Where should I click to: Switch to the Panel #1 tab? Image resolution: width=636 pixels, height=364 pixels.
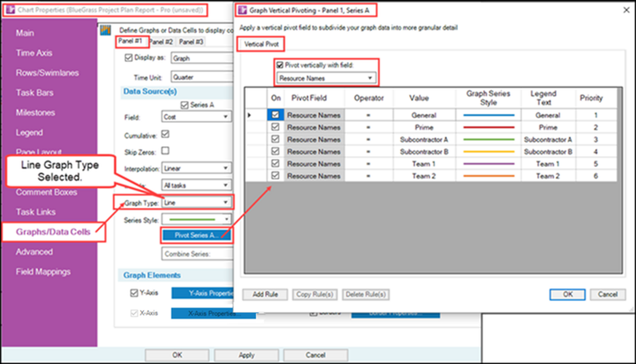130,41
